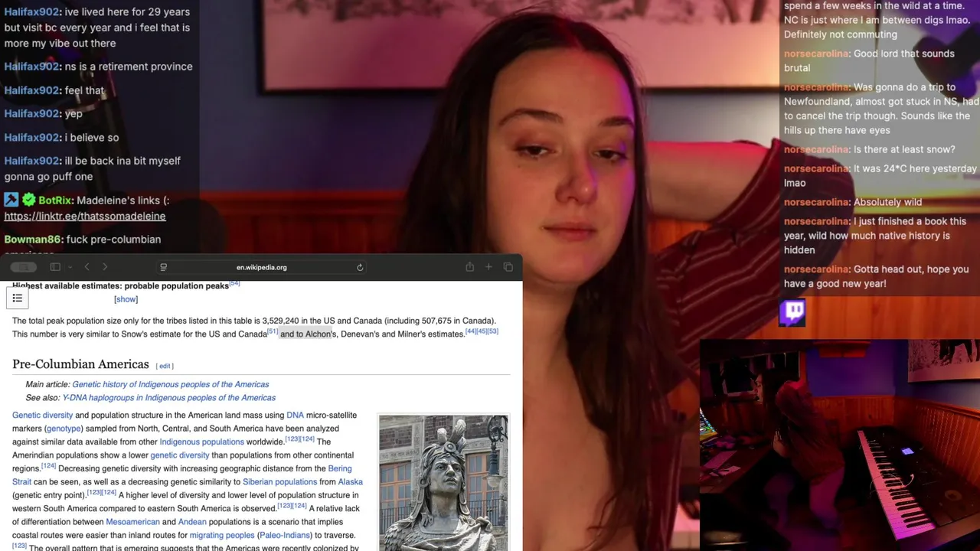Click norsecarolina on 'Absolutely wild' message
Image resolution: width=980 pixels, height=551 pixels.
point(817,202)
